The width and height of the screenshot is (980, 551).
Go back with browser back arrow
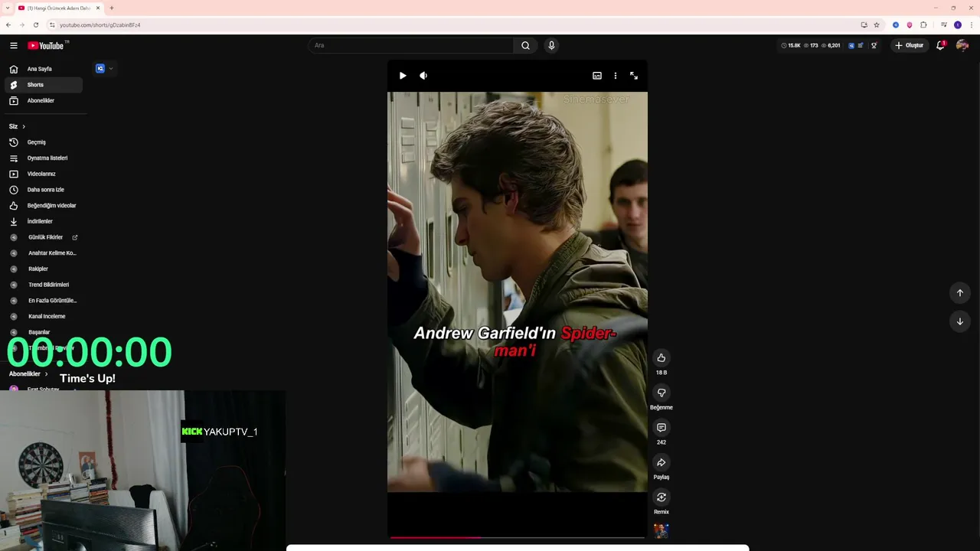pos(8,24)
